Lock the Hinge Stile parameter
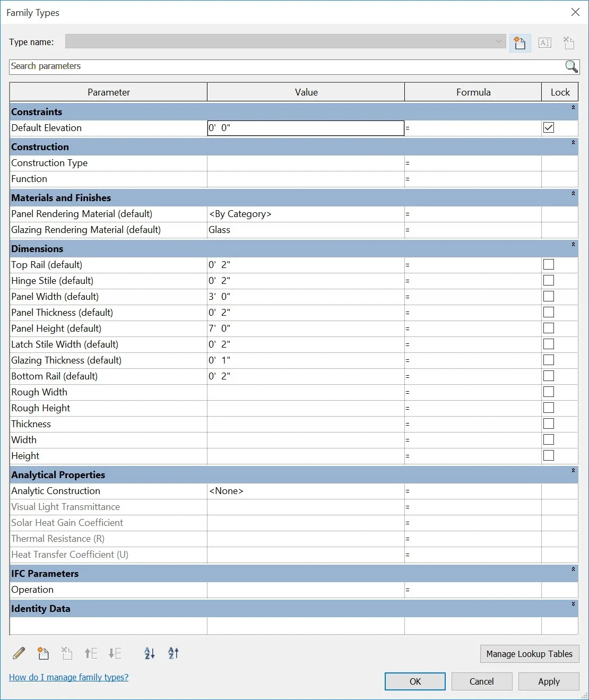Image resolution: width=589 pixels, height=700 pixels. pos(549,280)
